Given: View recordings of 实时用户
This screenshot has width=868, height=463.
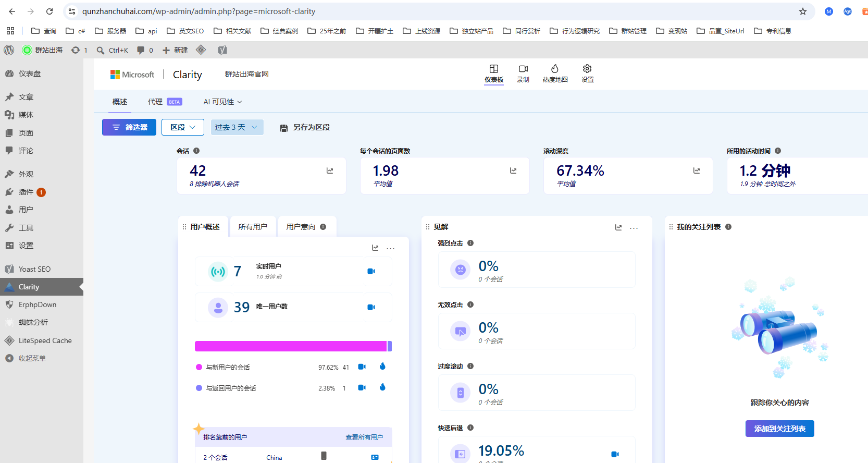Looking at the screenshot, I should (371, 271).
